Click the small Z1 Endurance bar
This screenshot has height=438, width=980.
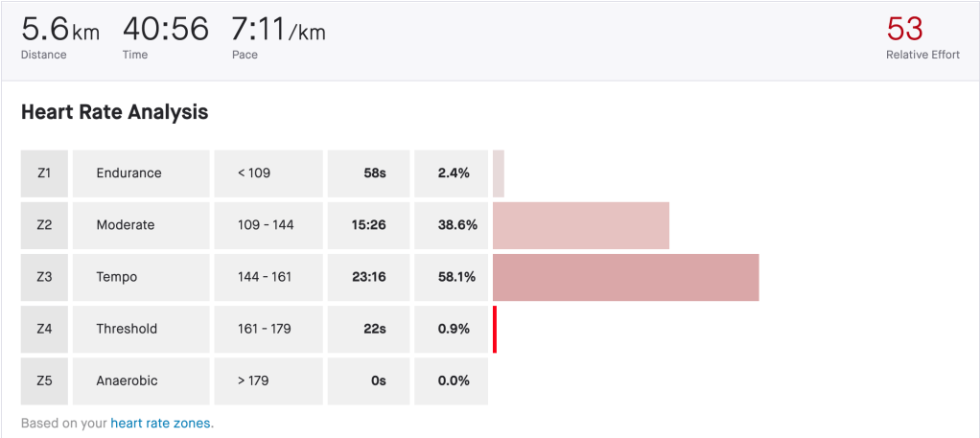click(499, 173)
